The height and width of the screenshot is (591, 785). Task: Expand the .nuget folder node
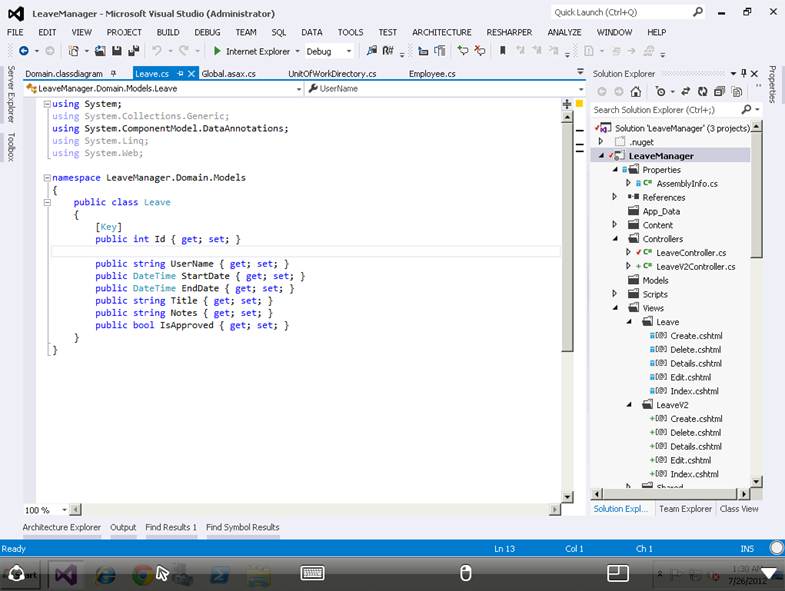tap(601, 142)
